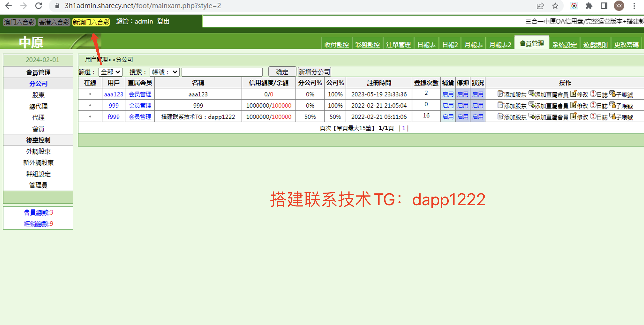The image size is (644, 325).
Task: Open 總代理 in the sidebar
Action: point(38,106)
